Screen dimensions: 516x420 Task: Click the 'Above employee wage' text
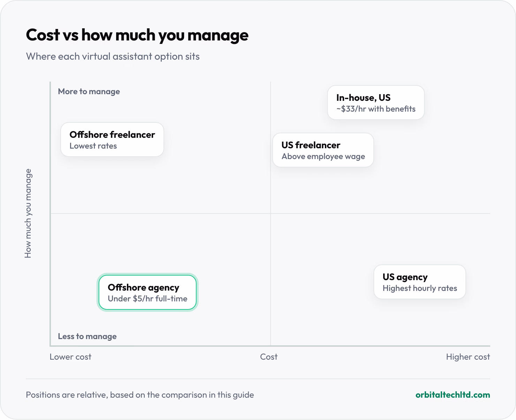coord(323,156)
